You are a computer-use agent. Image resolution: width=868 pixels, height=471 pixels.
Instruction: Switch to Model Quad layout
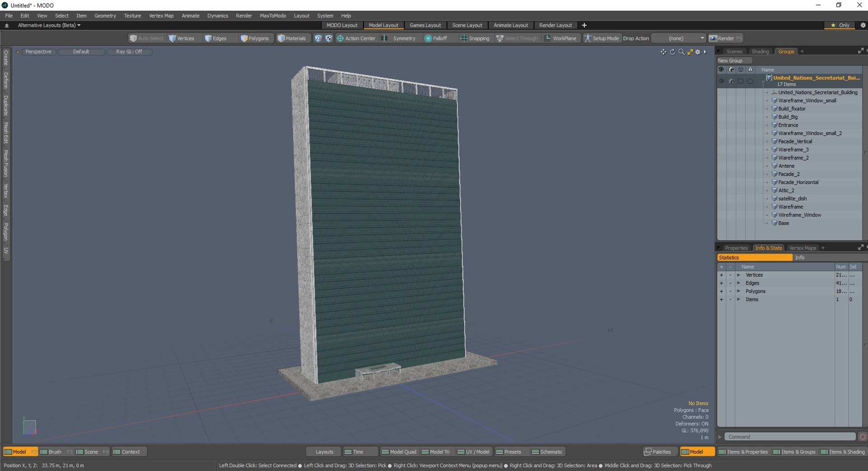pos(399,452)
